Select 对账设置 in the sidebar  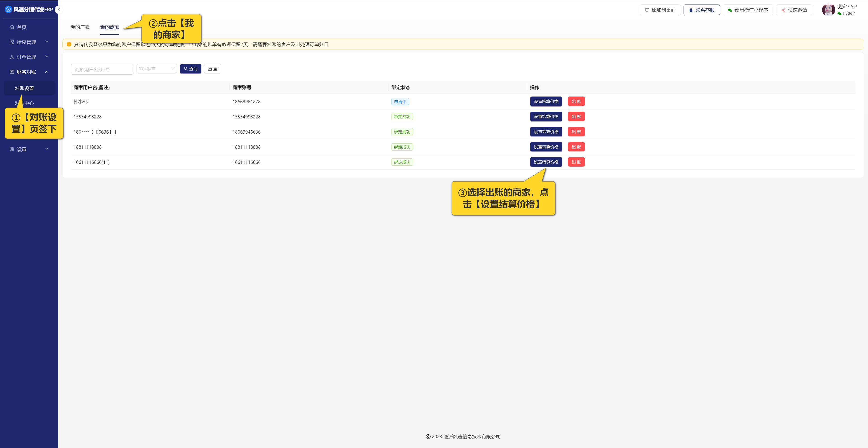click(24, 88)
